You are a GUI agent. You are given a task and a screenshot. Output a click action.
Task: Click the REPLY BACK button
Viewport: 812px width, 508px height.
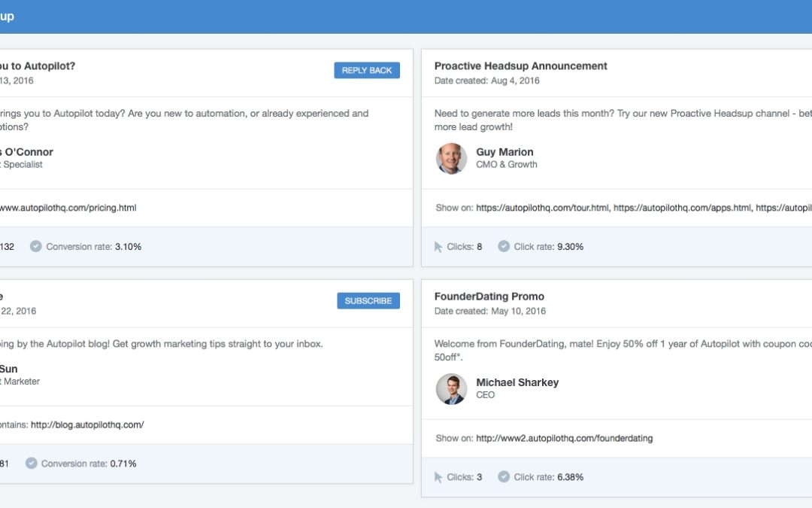pos(367,71)
